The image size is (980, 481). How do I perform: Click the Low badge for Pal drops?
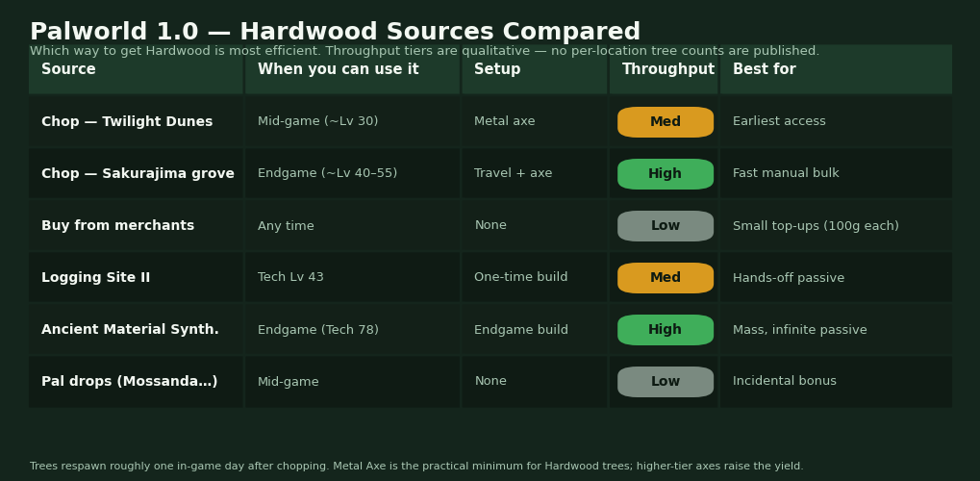666,382
